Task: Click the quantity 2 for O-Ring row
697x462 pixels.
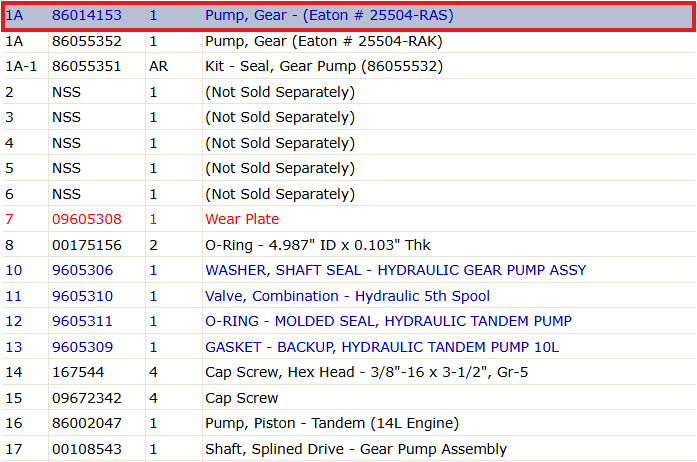Action: 153,245
